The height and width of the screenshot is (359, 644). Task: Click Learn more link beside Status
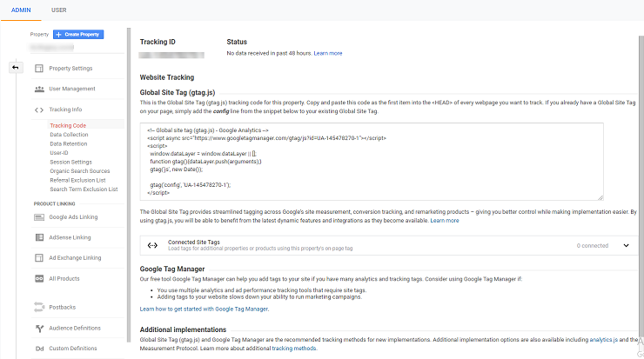pyautogui.click(x=328, y=53)
